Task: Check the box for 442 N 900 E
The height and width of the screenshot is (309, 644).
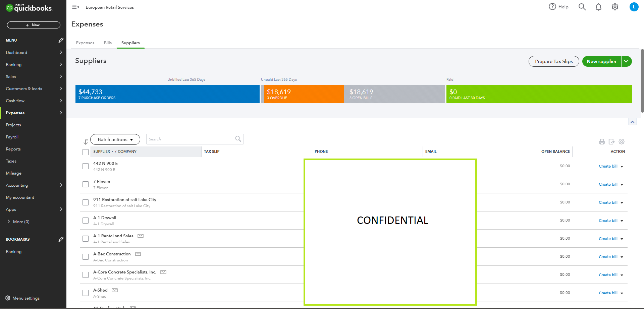Action: [86, 166]
